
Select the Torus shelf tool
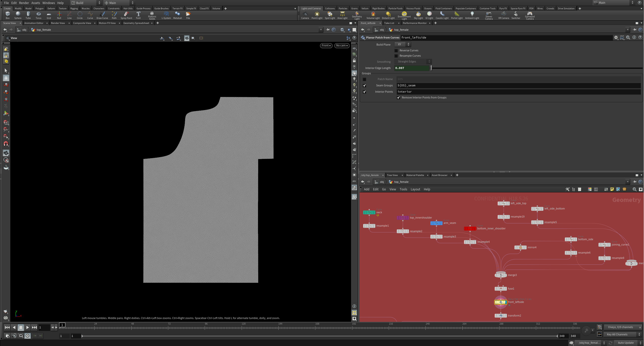pos(38,15)
